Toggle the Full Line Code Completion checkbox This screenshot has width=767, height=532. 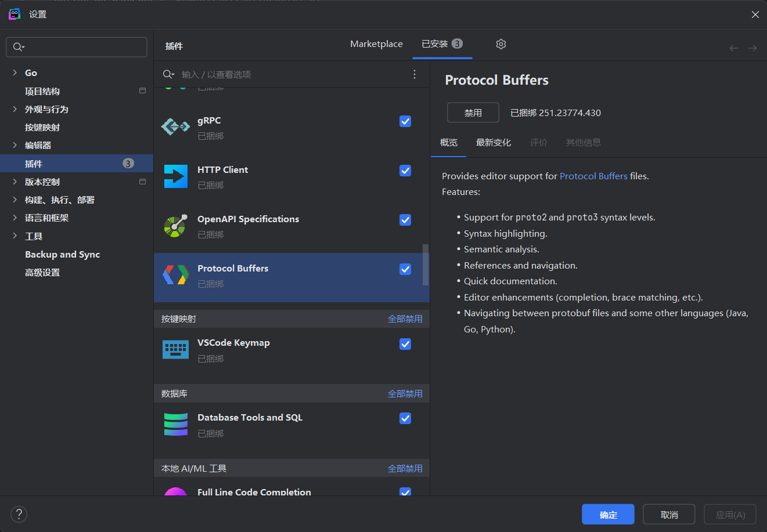tap(405, 492)
